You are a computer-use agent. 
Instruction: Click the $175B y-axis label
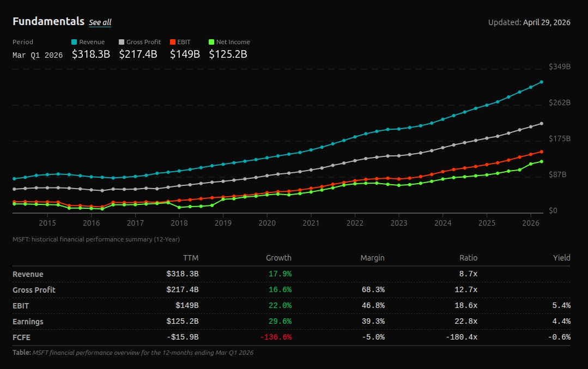tap(560, 139)
